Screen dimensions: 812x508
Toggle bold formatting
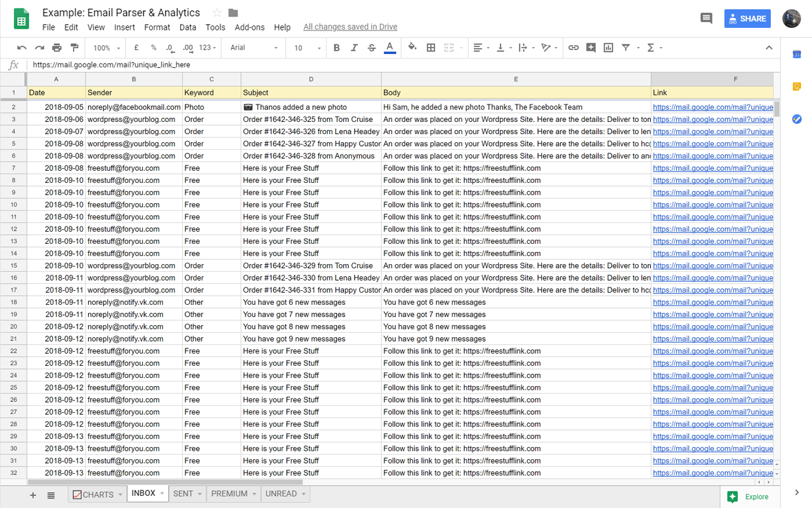pos(336,48)
